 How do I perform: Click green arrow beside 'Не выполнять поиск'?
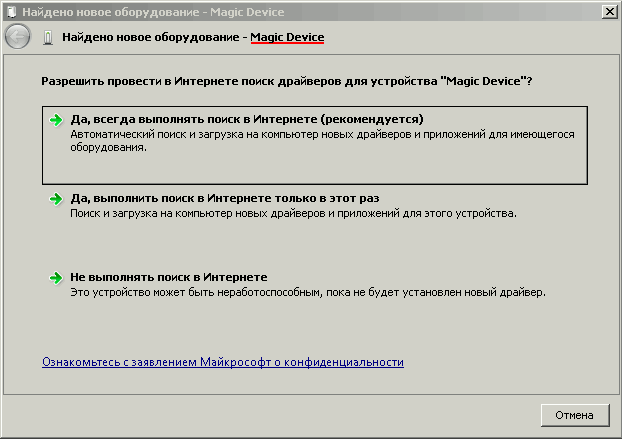pyautogui.click(x=56, y=278)
